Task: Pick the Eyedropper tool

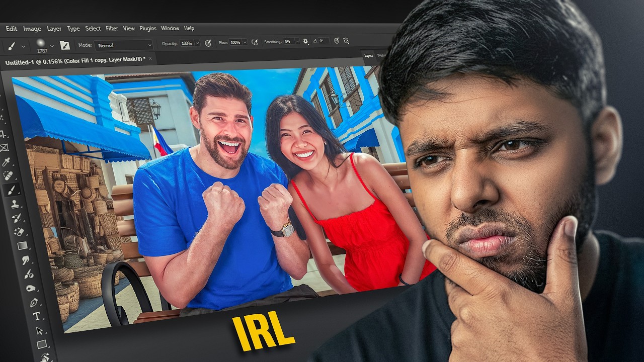Action: click(x=7, y=161)
